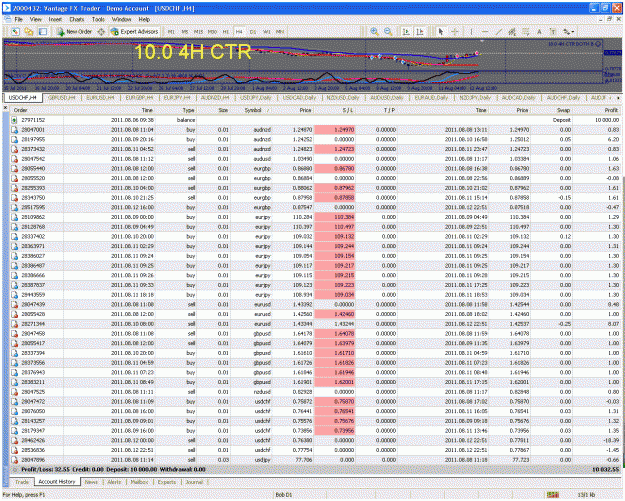Click the New Chart toolbar icon
625x501 pixels.
click(15, 31)
